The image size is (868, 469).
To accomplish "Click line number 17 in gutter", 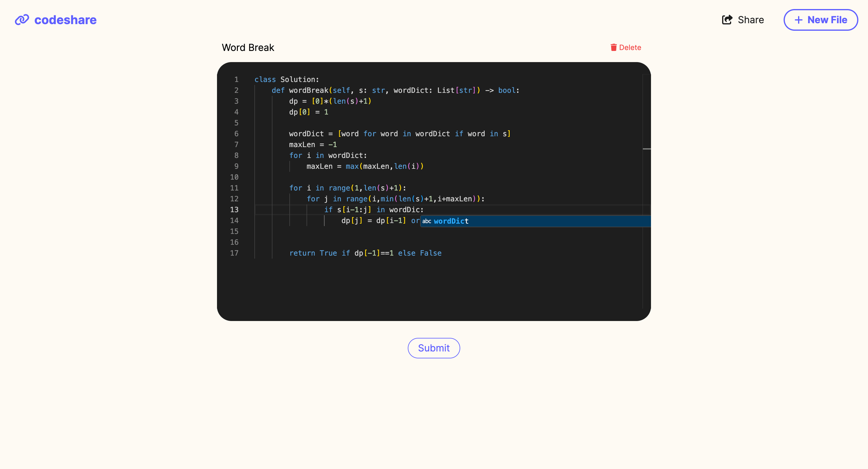I will coord(234,253).
